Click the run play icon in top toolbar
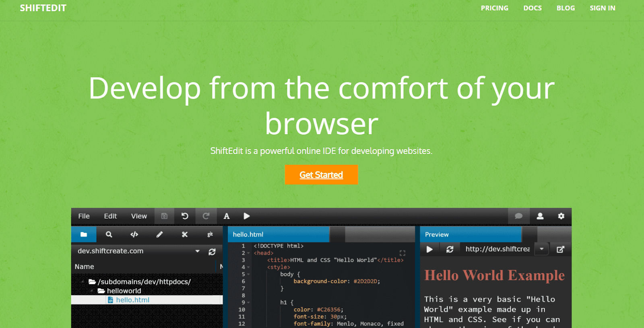The height and width of the screenshot is (328, 644). [x=247, y=216]
